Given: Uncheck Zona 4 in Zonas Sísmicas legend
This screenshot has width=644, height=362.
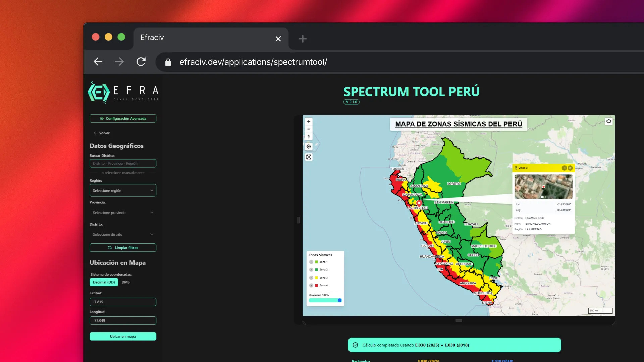Looking at the screenshot, I should coord(311,285).
